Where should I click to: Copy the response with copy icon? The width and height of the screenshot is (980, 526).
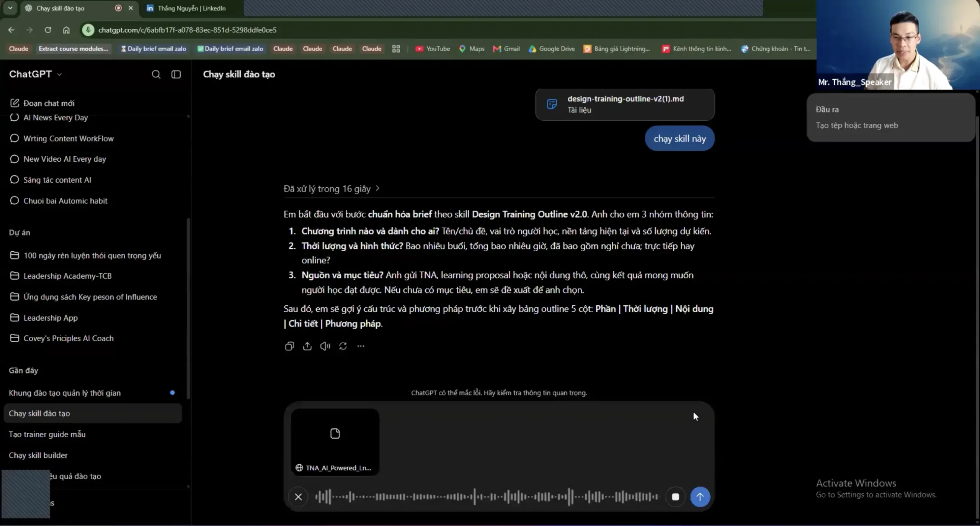click(289, 346)
